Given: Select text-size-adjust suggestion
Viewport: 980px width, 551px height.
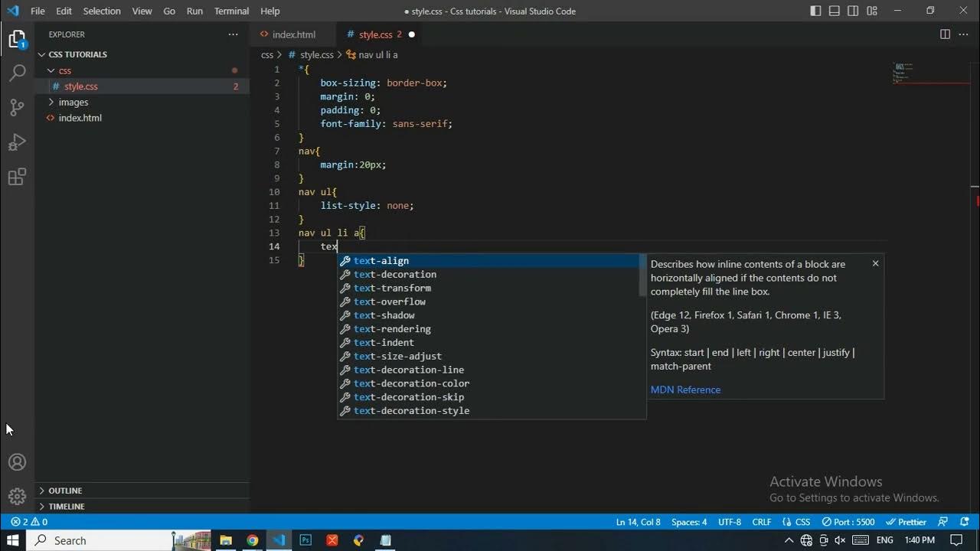Looking at the screenshot, I should tap(490, 356).
